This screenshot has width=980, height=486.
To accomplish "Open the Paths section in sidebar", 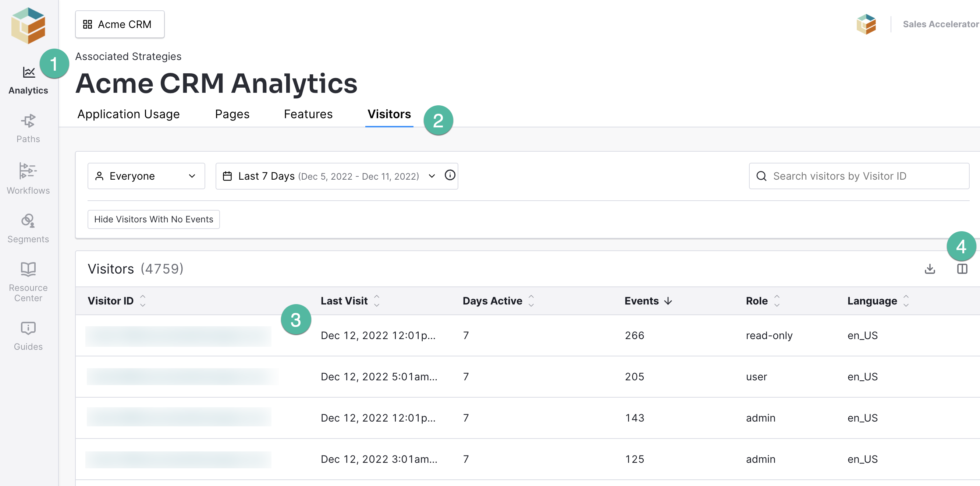I will (x=28, y=129).
